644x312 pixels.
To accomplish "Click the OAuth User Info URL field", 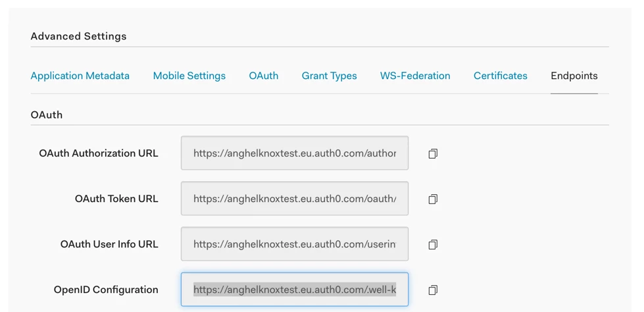I will click(x=295, y=244).
